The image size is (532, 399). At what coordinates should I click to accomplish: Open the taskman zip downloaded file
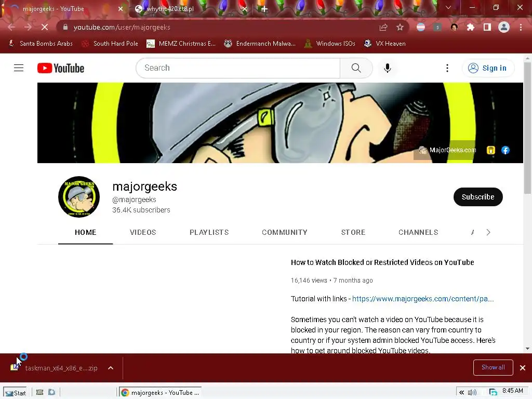coord(54,368)
